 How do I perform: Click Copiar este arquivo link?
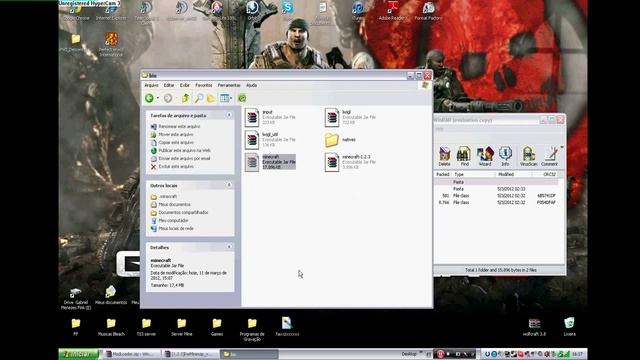pos(176,142)
